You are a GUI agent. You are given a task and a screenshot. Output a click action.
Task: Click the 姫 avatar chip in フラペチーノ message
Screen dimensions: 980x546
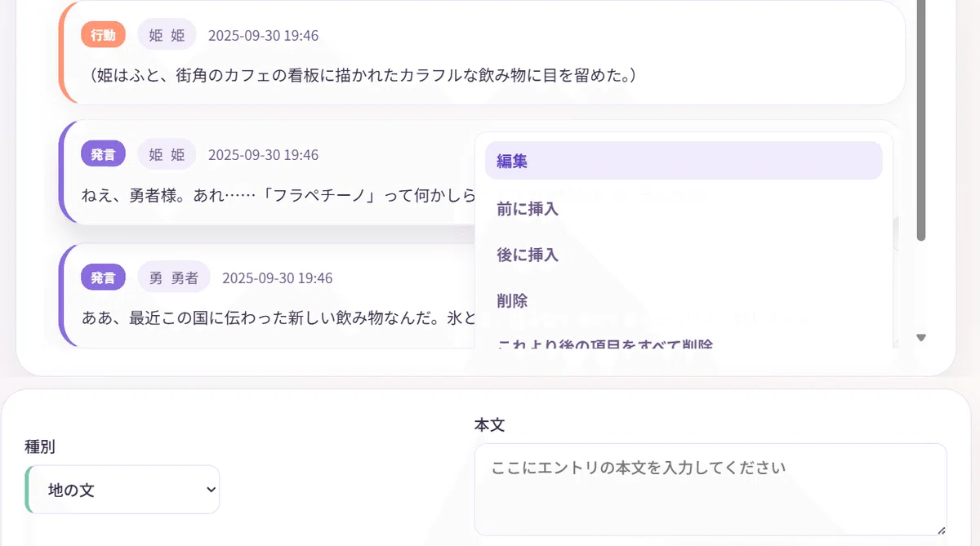coord(167,154)
